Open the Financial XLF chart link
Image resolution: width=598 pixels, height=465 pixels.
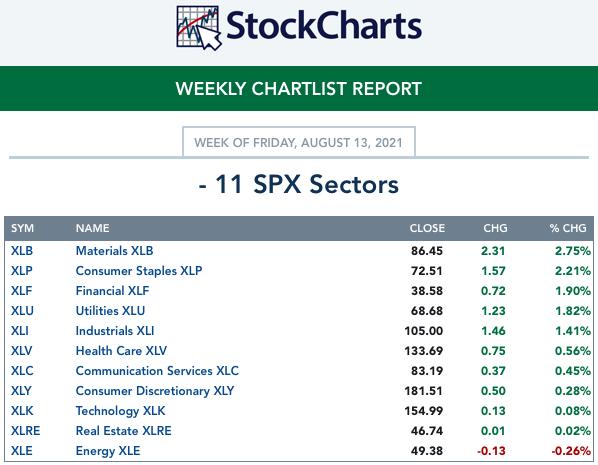(113, 291)
